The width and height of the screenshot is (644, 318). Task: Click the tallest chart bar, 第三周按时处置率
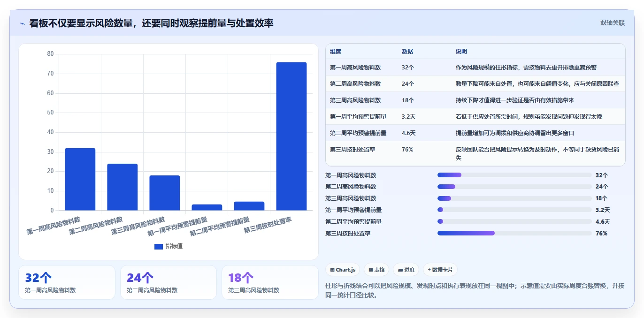(291, 136)
